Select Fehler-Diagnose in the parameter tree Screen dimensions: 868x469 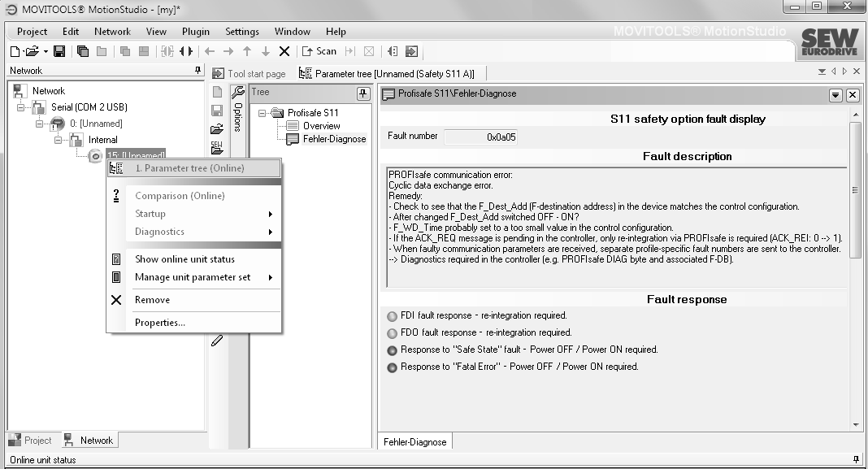(334, 139)
